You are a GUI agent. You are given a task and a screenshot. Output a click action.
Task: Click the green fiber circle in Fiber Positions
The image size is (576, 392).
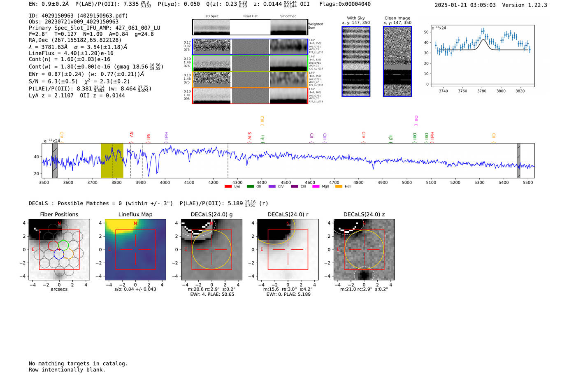click(63, 246)
